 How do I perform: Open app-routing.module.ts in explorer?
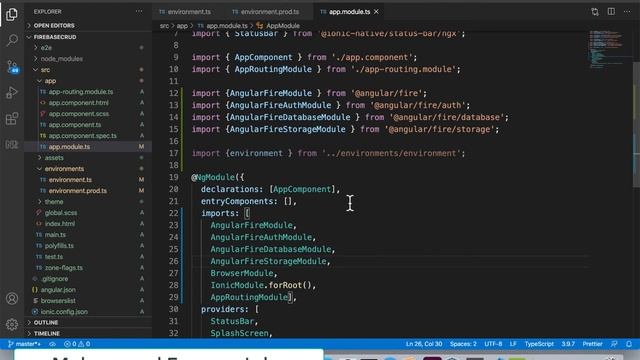point(81,92)
